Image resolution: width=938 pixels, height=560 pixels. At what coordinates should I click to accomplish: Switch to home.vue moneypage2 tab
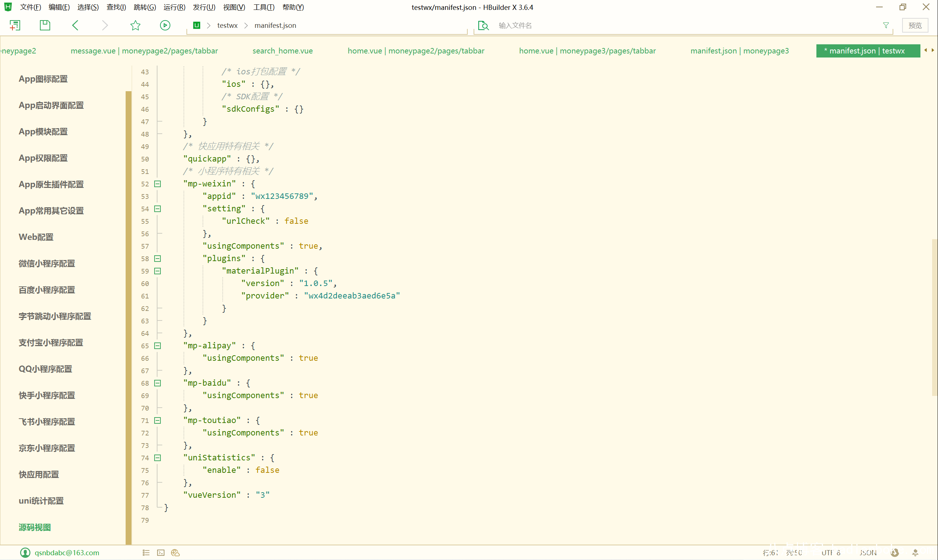click(x=416, y=51)
